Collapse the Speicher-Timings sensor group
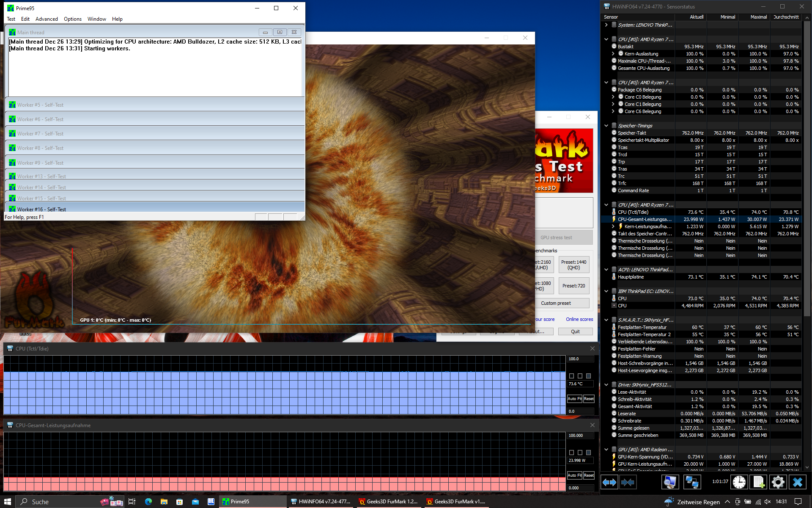812x508 pixels. (x=606, y=126)
